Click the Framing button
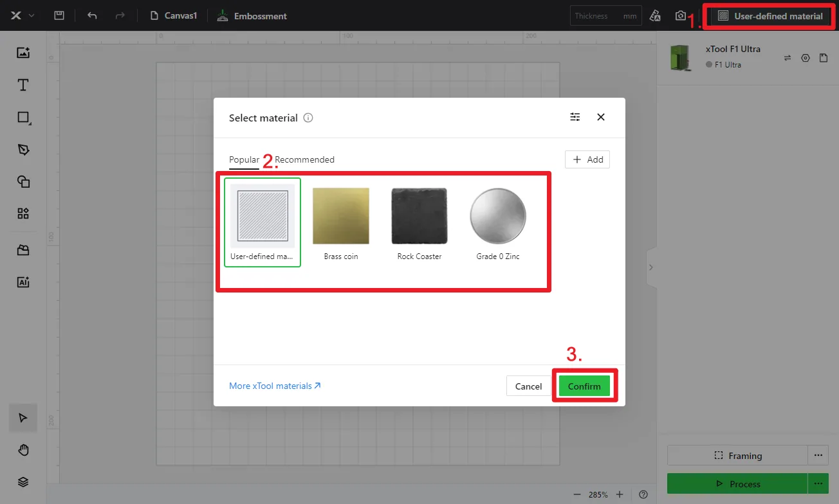 click(x=737, y=456)
